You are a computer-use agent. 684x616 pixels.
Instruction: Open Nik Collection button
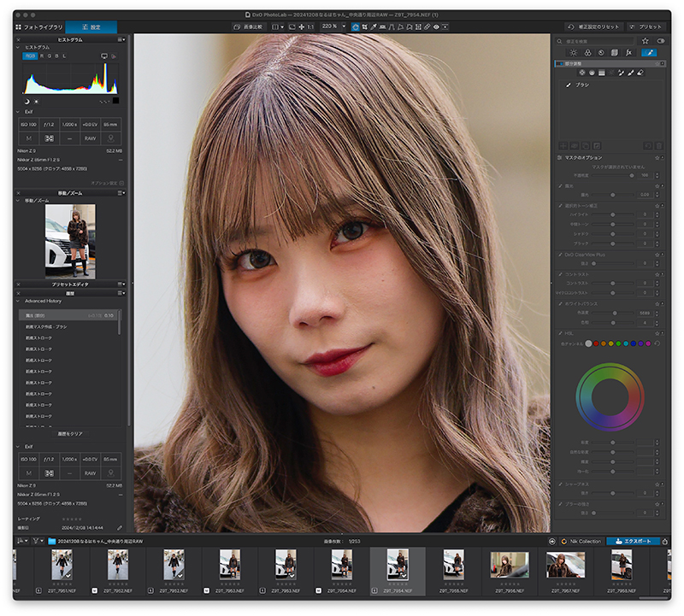pyautogui.click(x=581, y=542)
